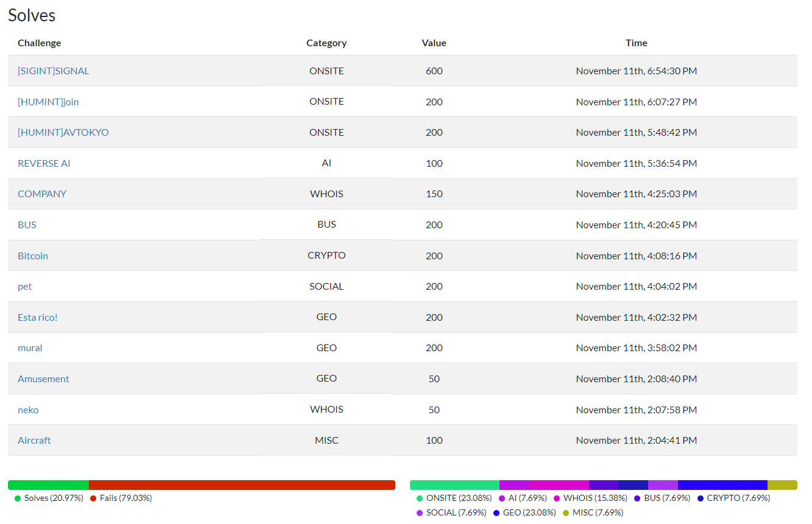
Task: Click the time 6:54:30 PM cell
Action: pyautogui.click(x=637, y=71)
